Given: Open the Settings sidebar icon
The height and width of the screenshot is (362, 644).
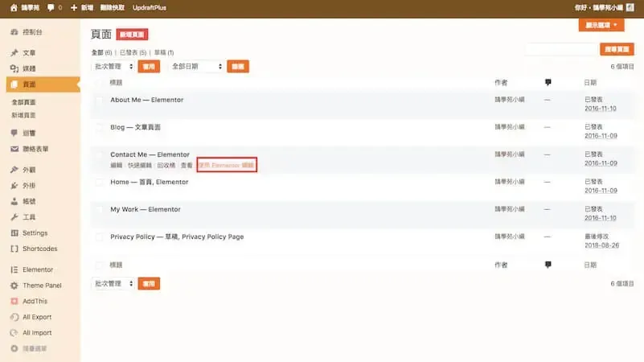Looking at the screenshot, I should click(14, 233).
